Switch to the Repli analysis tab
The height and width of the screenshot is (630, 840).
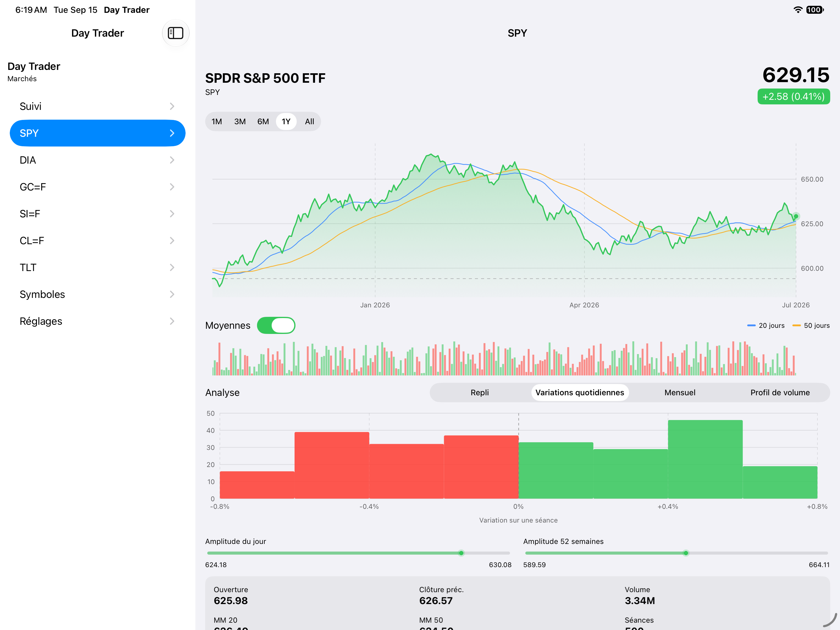click(480, 393)
